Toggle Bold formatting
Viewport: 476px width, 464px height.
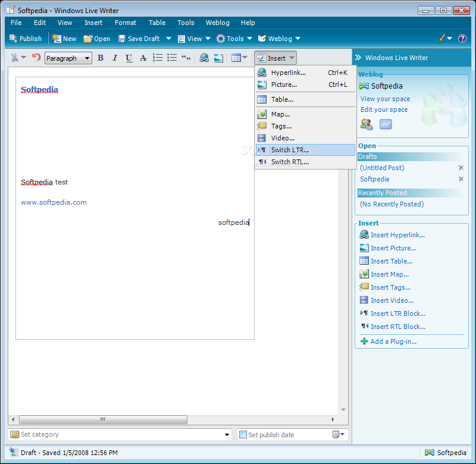click(x=101, y=58)
